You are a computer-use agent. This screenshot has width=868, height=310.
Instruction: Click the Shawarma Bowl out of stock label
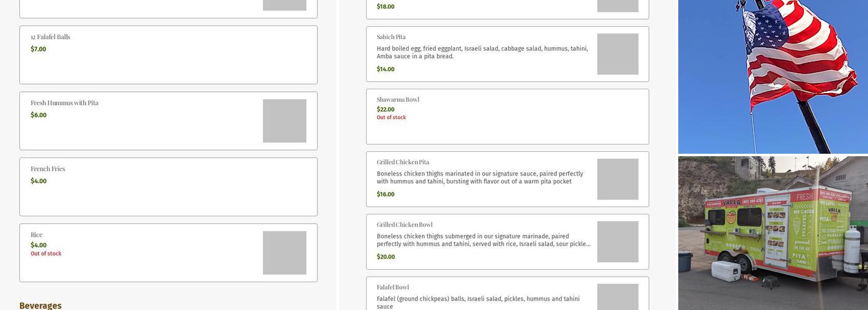pyautogui.click(x=391, y=118)
